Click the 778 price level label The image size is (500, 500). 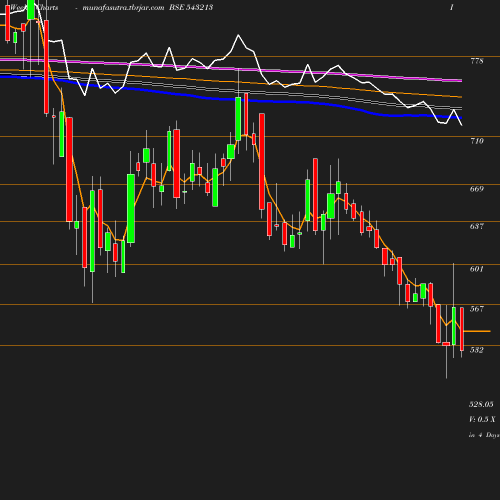(477, 61)
